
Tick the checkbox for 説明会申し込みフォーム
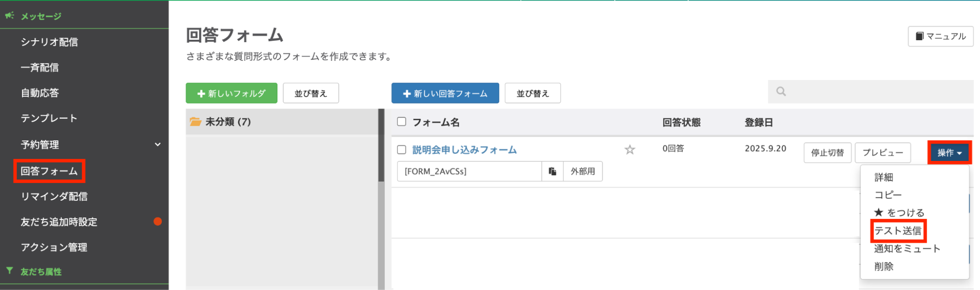(x=402, y=150)
